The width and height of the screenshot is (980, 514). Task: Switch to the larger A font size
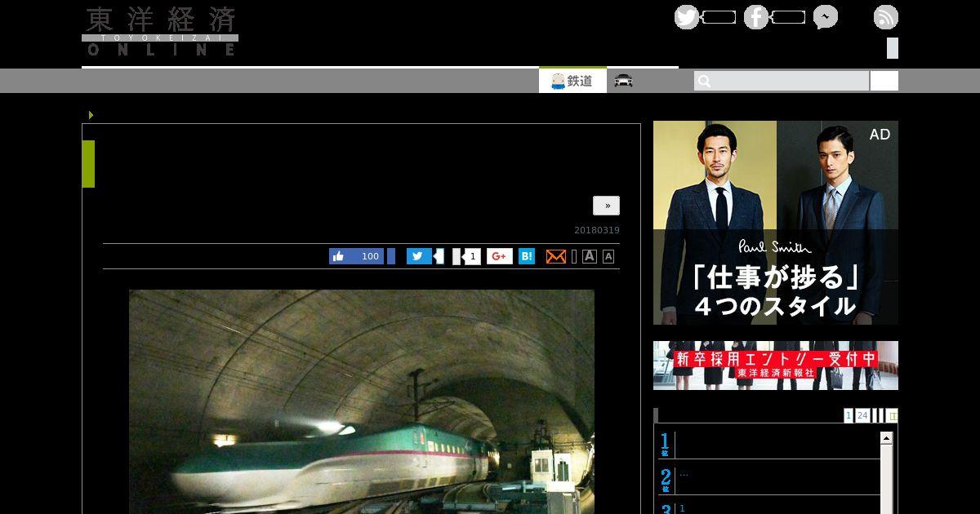tap(590, 256)
